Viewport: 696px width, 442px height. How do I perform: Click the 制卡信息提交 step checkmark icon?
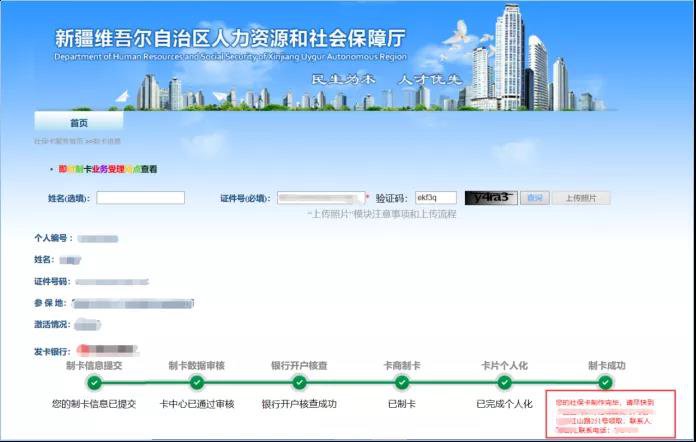(x=93, y=382)
